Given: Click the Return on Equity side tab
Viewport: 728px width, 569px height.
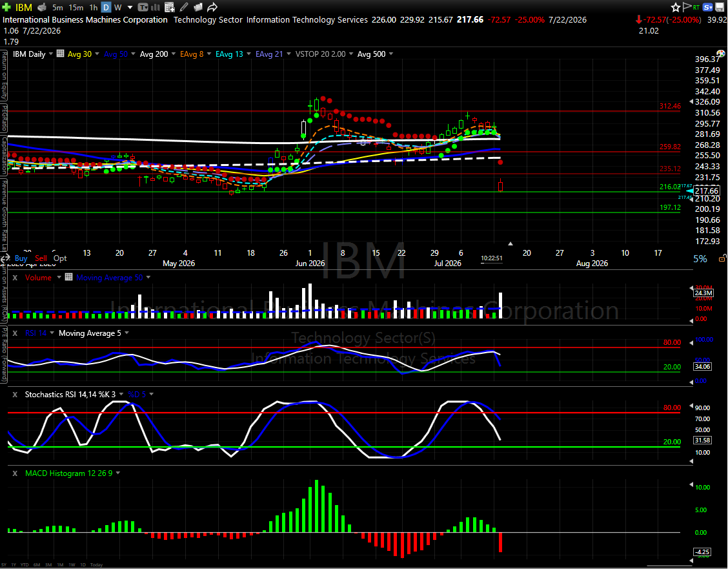Looking at the screenshot, I should coord(4,76).
